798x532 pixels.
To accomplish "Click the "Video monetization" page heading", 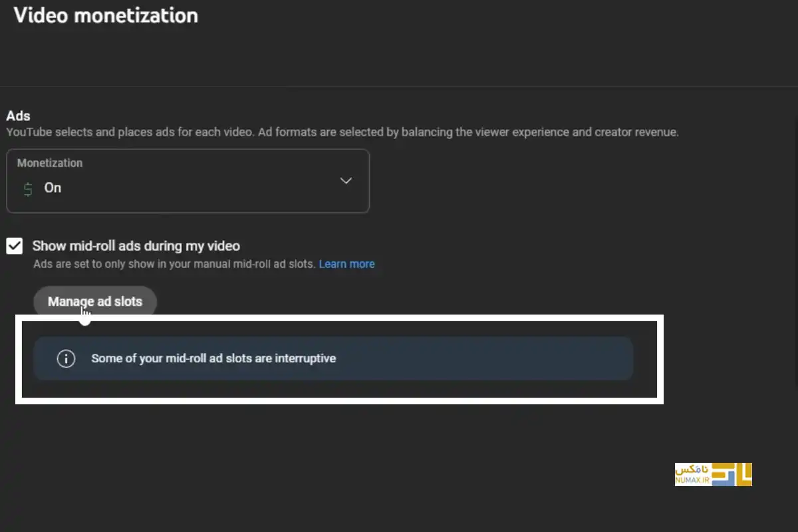I will click(x=106, y=15).
